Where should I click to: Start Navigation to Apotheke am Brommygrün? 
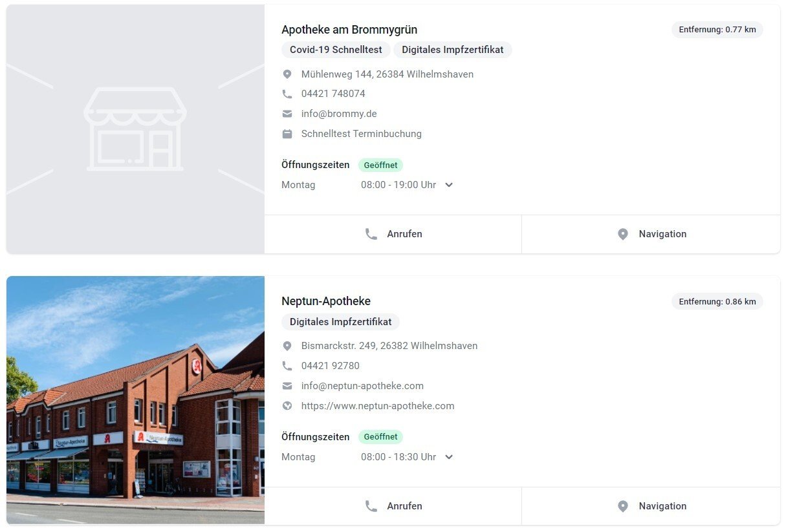[651, 234]
